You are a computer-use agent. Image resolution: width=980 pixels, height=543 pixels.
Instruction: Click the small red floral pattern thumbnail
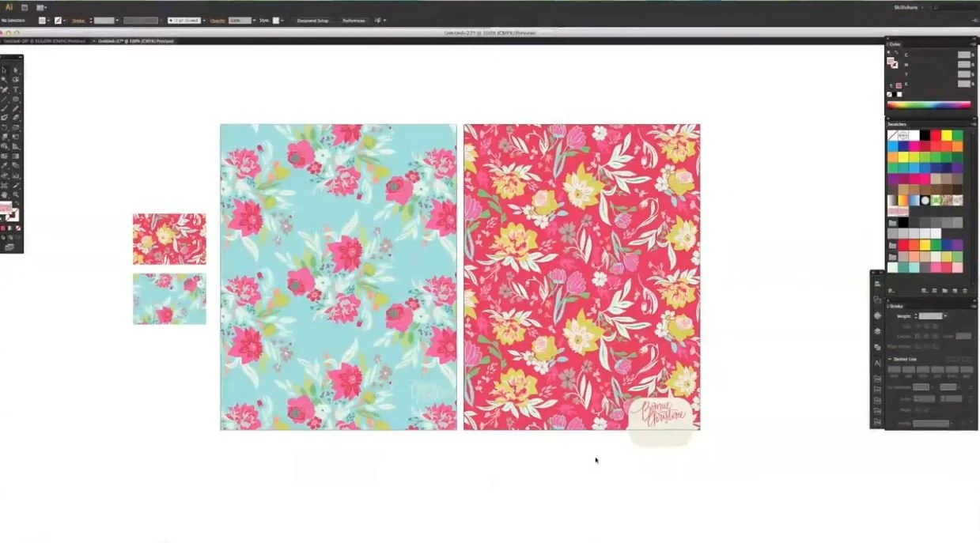coord(169,239)
